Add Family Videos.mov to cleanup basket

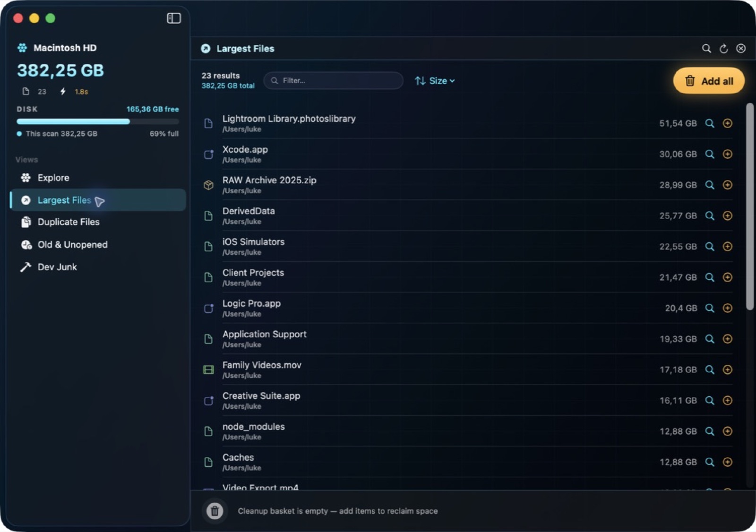click(x=728, y=369)
